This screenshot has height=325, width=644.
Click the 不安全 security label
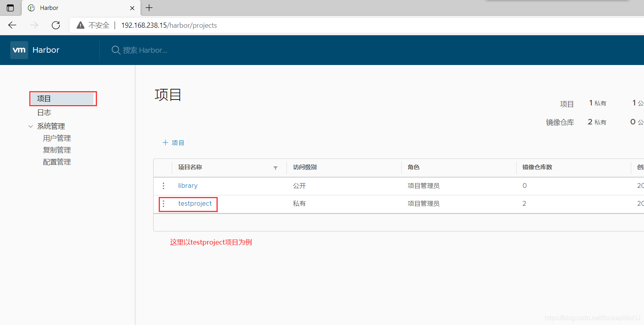pyautogui.click(x=99, y=25)
